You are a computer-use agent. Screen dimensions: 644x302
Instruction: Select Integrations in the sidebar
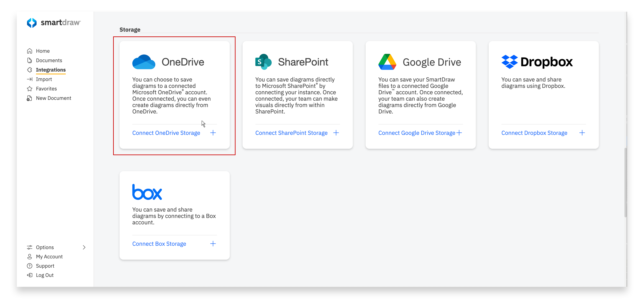point(51,70)
